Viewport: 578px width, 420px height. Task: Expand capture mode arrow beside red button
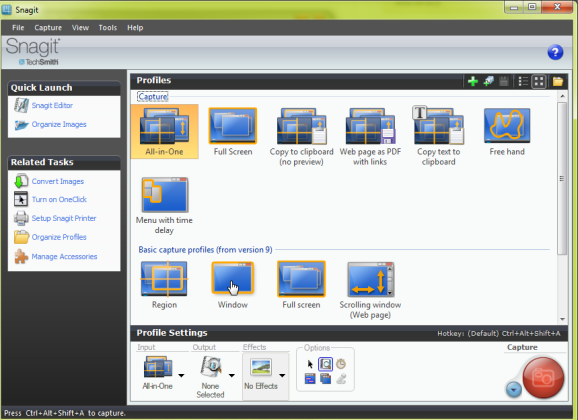513,389
